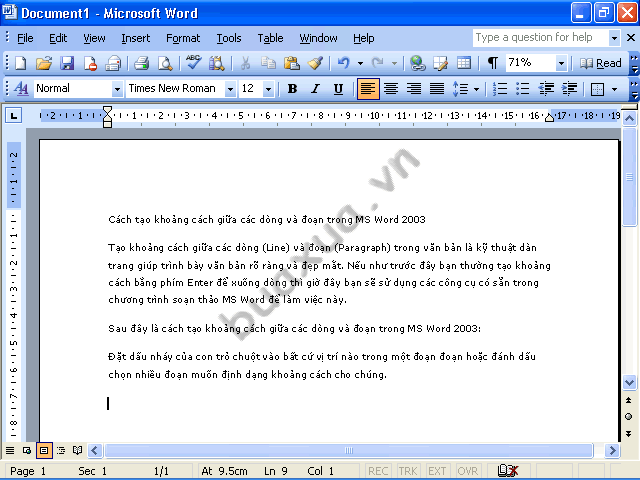This screenshot has height=480, width=640.
Task: Copy selection icon
Action: click(x=269, y=63)
